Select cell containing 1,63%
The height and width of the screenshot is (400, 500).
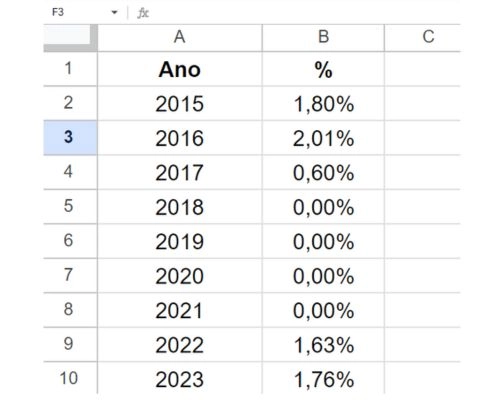pos(323,344)
